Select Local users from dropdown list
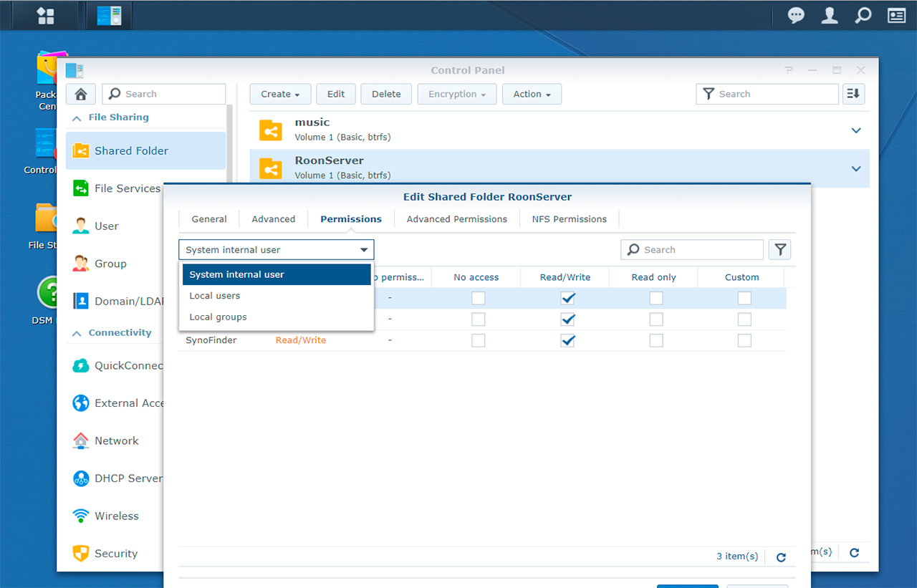Image resolution: width=917 pixels, height=588 pixels. [277, 296]
